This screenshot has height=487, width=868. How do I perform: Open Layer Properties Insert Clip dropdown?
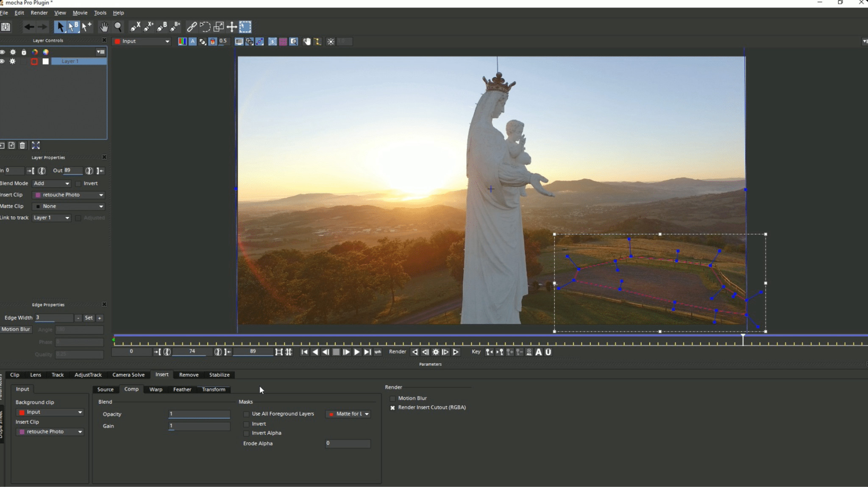point(69,195)
